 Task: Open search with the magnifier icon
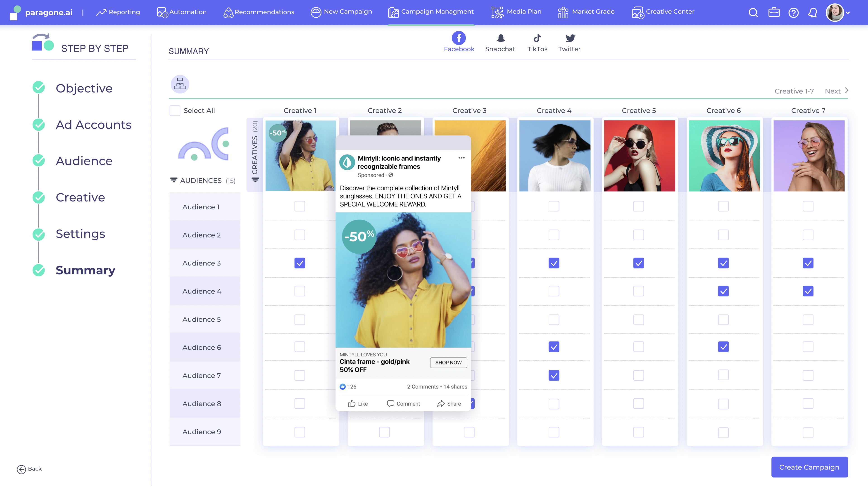(753, 13)
